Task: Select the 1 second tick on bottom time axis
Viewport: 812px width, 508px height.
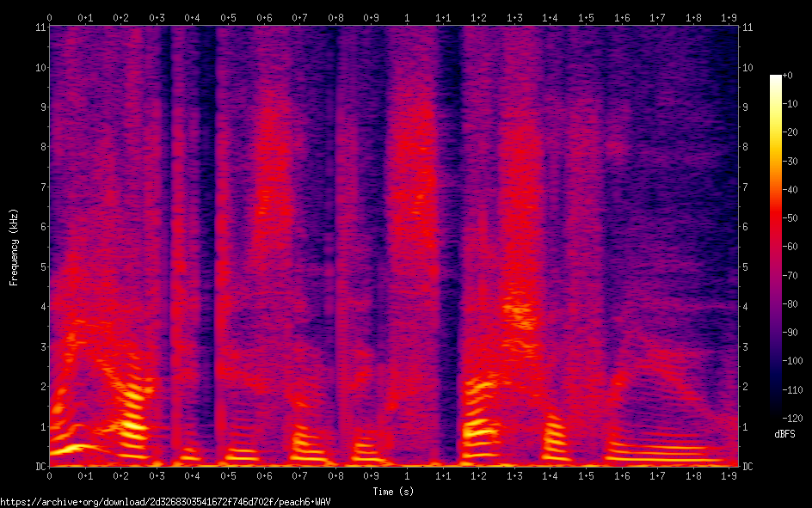Action: [x=407, y=475]
